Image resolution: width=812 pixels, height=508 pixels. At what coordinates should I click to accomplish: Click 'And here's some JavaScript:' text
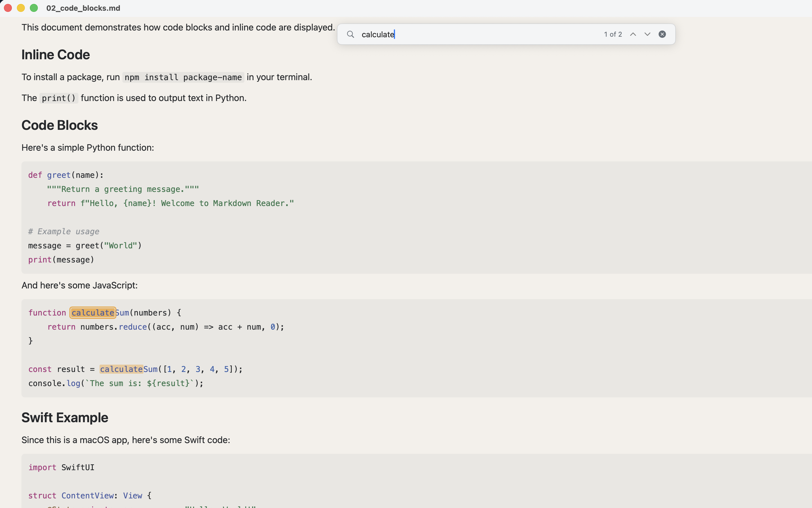click(x=80, y=286)
